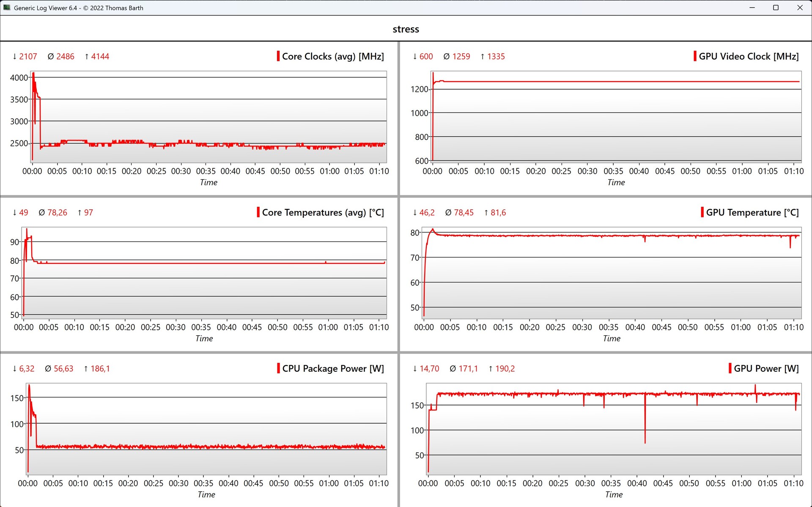Image resolution: width=812 pixels, height=507 pixels.
Task: Maximize the Generic Log Viewer window
Action: 776,8
